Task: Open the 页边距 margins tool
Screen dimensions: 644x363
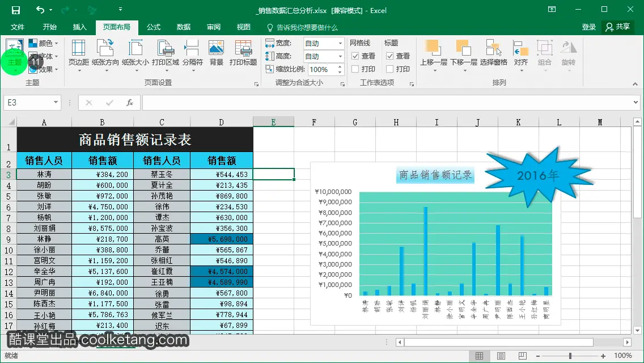Action: pos(78,55)
